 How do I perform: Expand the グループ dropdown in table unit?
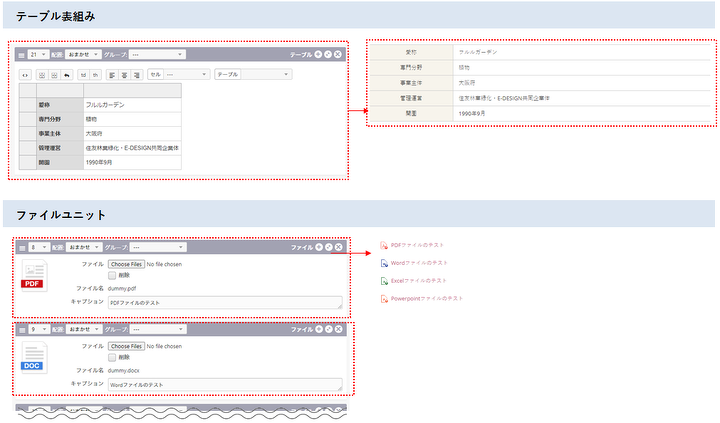click(157, 54)
